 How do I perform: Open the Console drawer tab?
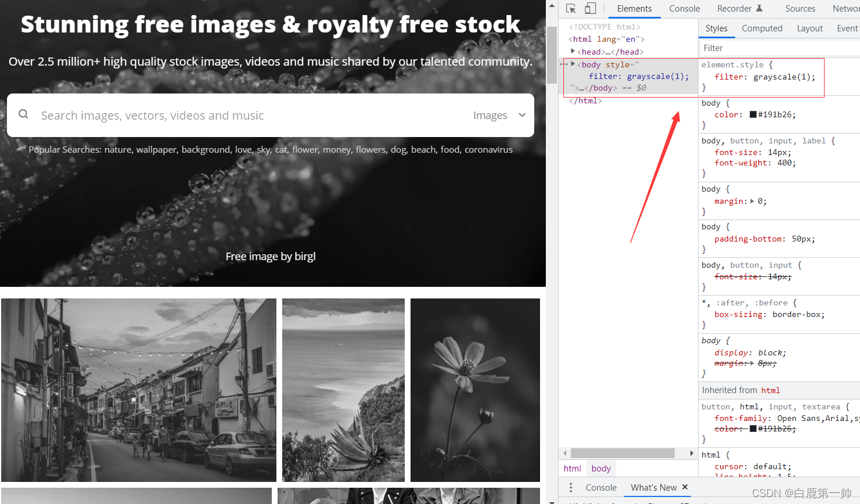(x=601, y=488)
